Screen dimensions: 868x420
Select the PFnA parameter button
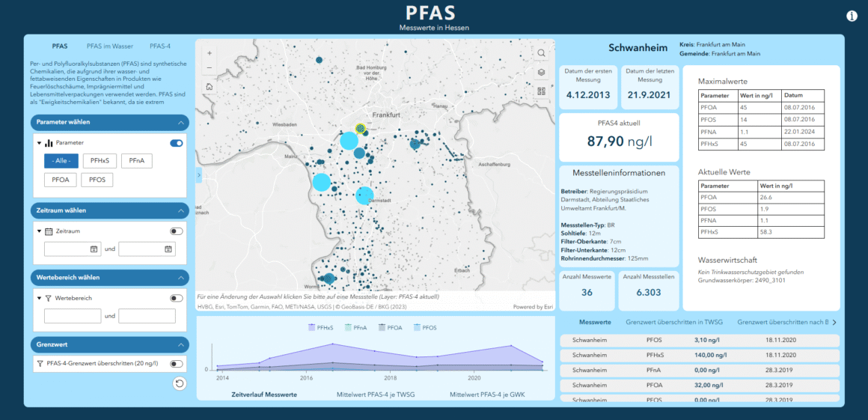point(137,161)
